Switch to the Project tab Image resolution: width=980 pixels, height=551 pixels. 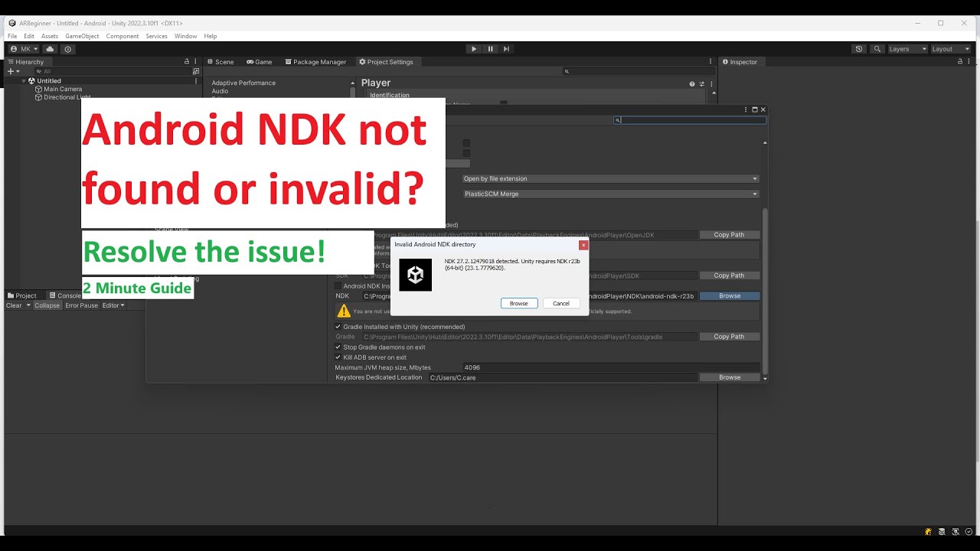[x=22, y=295]
